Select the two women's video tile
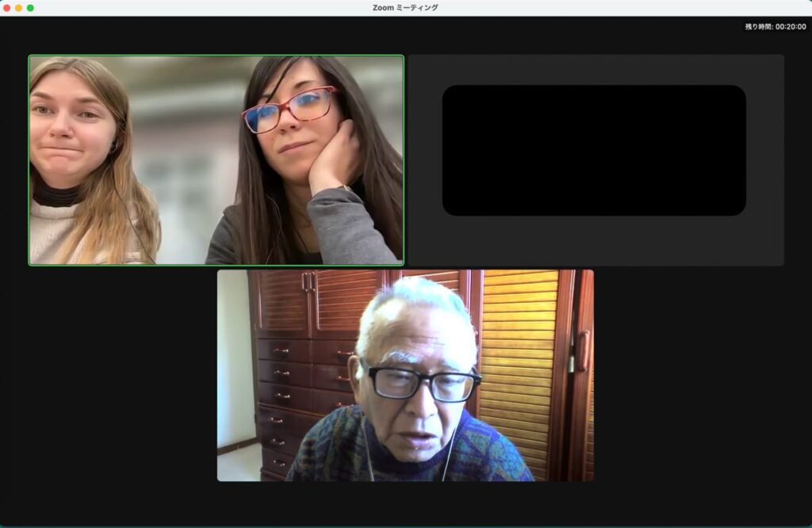This screenshot has height=528, width=812. (216, 160)
